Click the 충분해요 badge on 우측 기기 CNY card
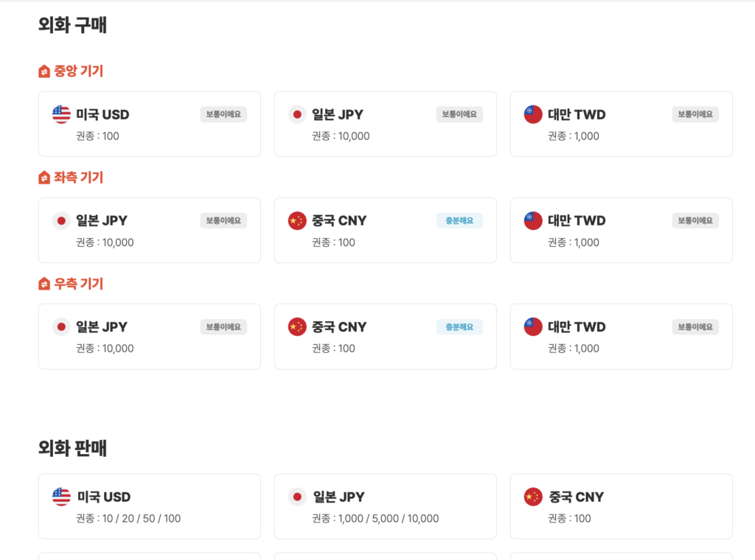The width and height of the screenshot is (755, 560). (459, 326)
